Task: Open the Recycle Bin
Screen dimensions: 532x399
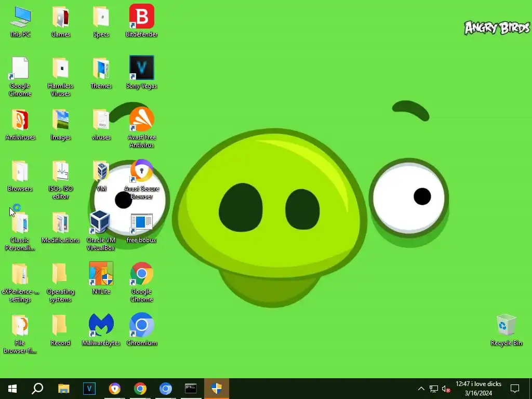Action: (506, 330)
